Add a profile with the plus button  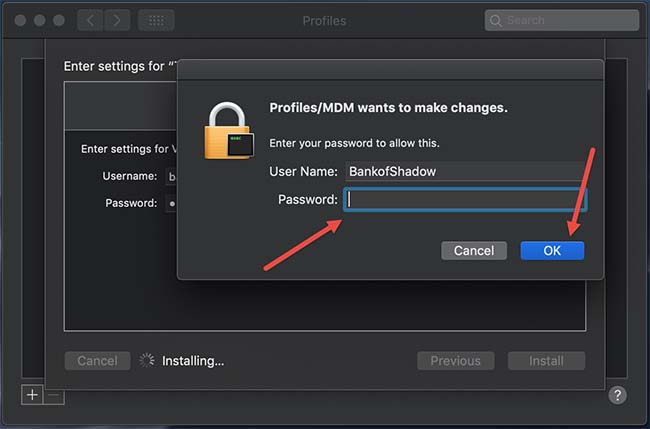32,395
